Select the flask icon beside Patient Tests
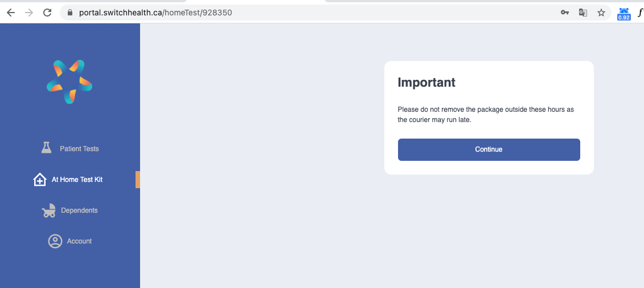644x288 pixels. coord(47,148)
